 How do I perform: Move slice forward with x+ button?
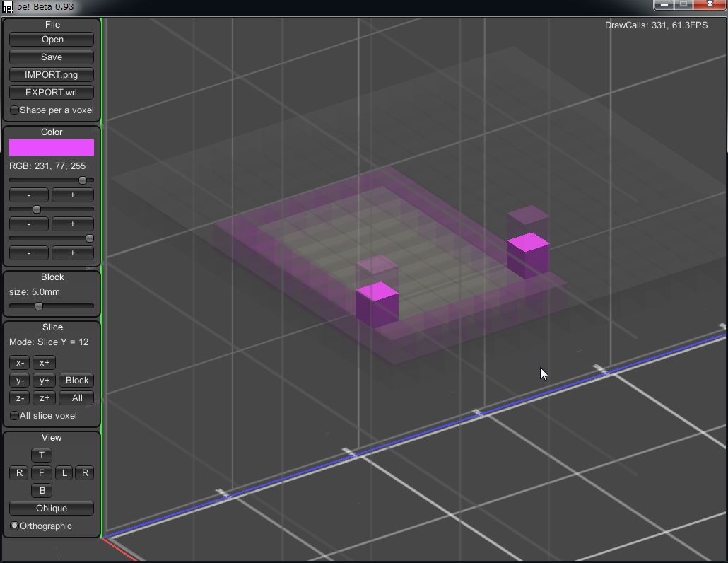tap(44, 363)
